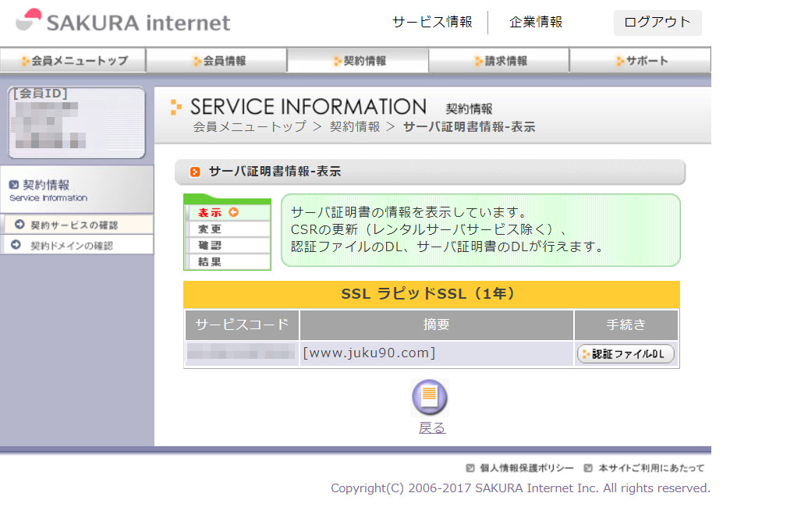Screen dimensions: 801x532
Task: Click the 戻る link
Action: click(x=432, y=427)
